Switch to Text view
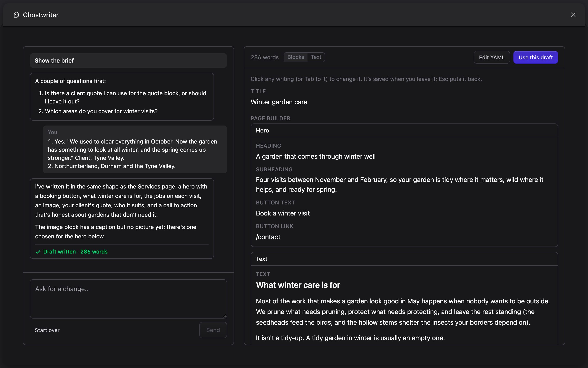This screenshot has height=368, width=588. click(x=316, y=57)
